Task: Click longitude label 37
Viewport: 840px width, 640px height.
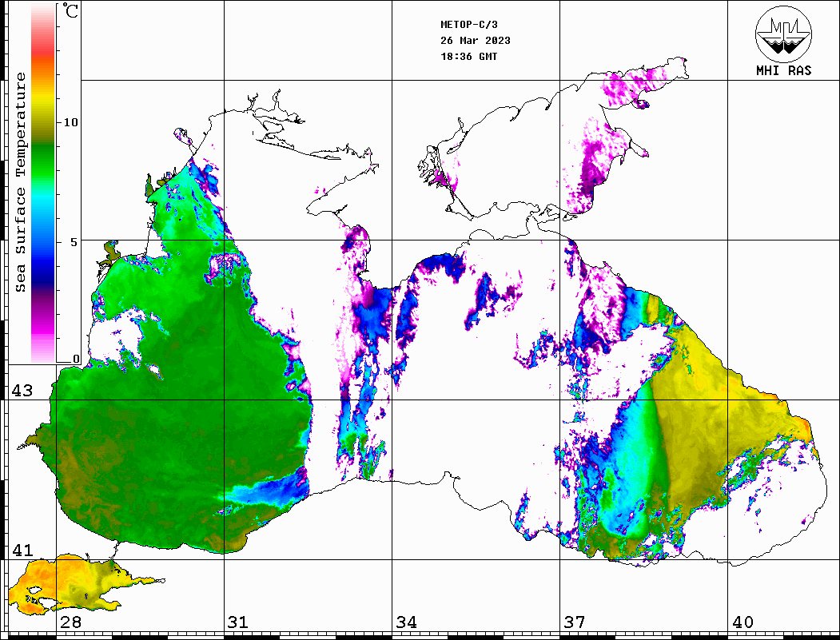Action: (x=575, y=622)
